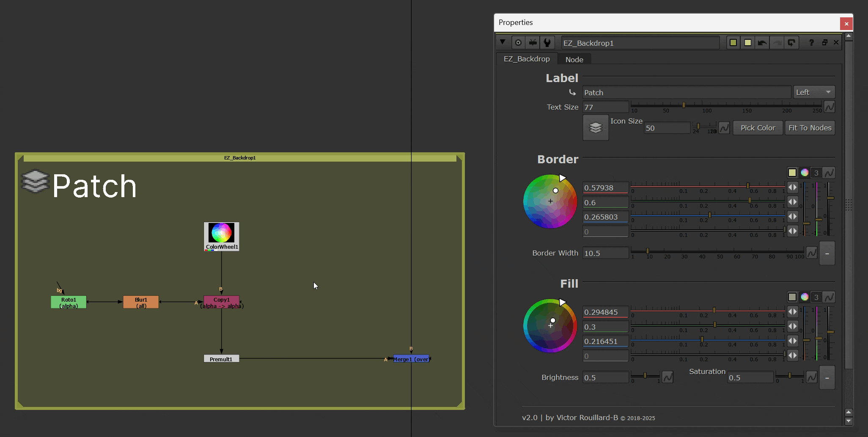Viewport: 868px width, 437px height.
Task: Click the Border color swatch
Action: pyautogui.click(x=792, y=173)
